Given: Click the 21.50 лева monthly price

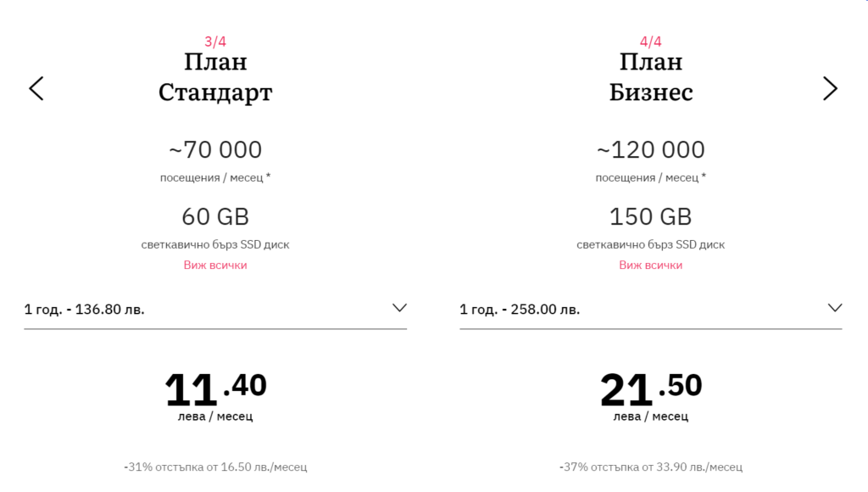Looking at the screenshot, I should point(651,390).
